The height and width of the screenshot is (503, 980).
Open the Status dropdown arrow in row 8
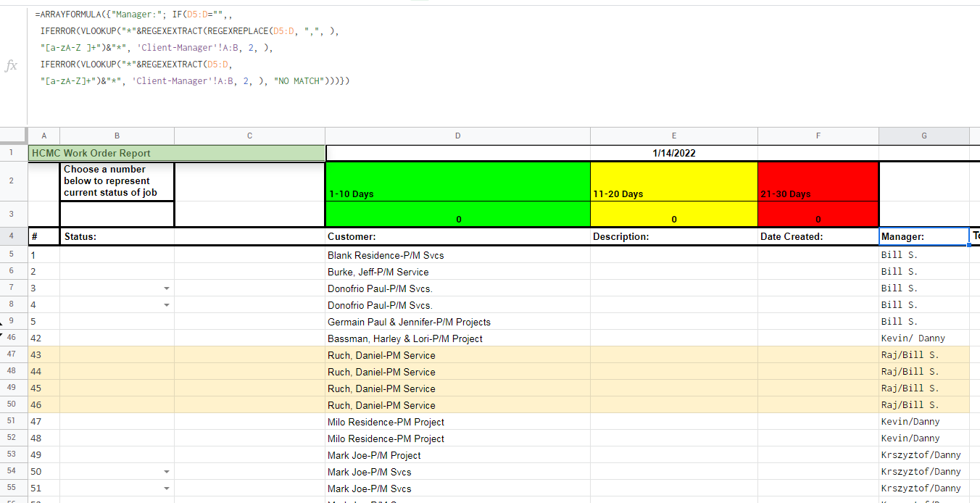coord(167,305)
